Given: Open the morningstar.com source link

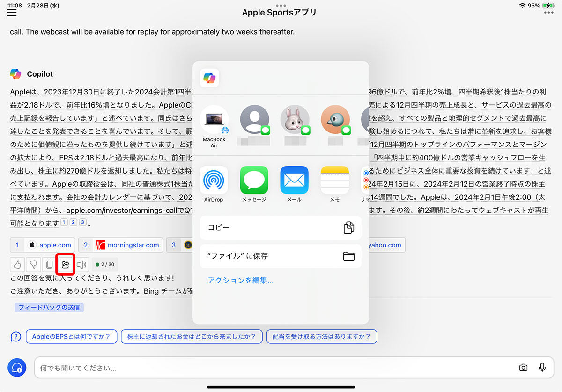Looking at the screenshot, I should (121, 245).
